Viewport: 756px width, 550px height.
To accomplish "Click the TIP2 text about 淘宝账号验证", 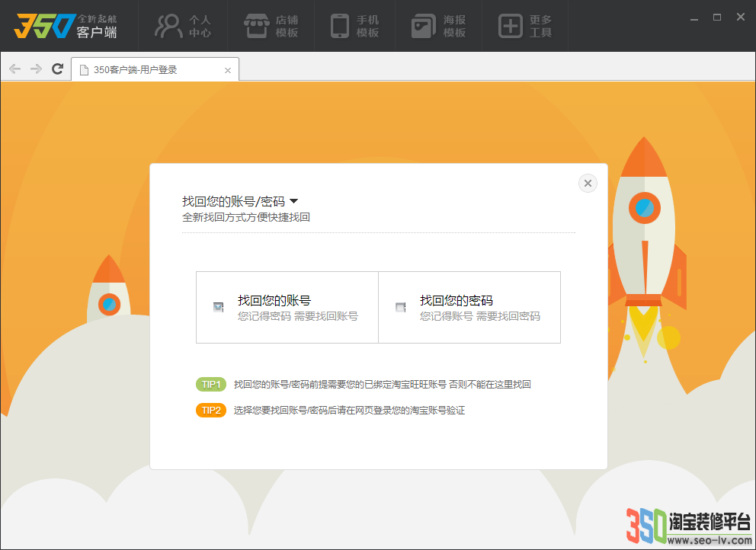I will [350, 410].
